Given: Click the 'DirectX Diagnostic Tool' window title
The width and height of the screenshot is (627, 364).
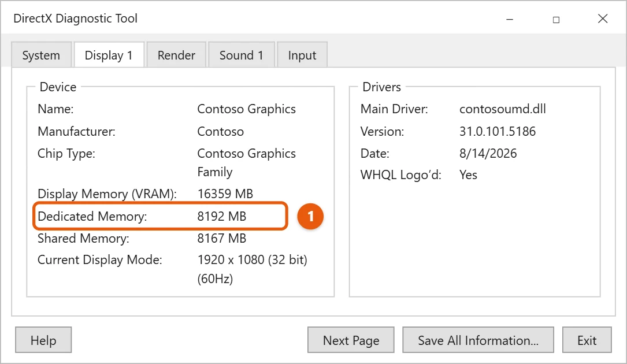Looking at the screenshot, I should pos(75,18).
